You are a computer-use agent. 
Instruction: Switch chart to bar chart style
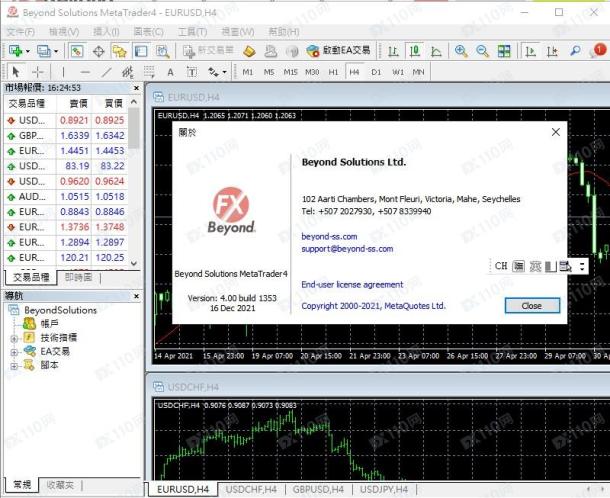pos(393,51)
